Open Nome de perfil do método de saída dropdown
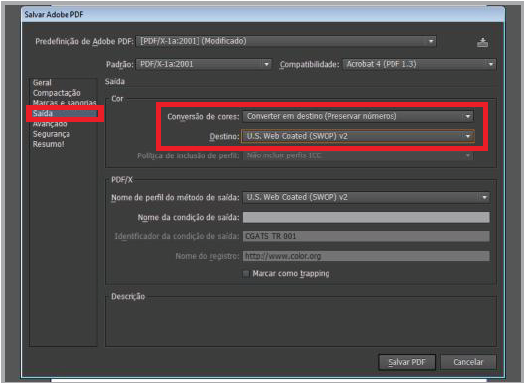The image size is (524, 383). (366, 197)
